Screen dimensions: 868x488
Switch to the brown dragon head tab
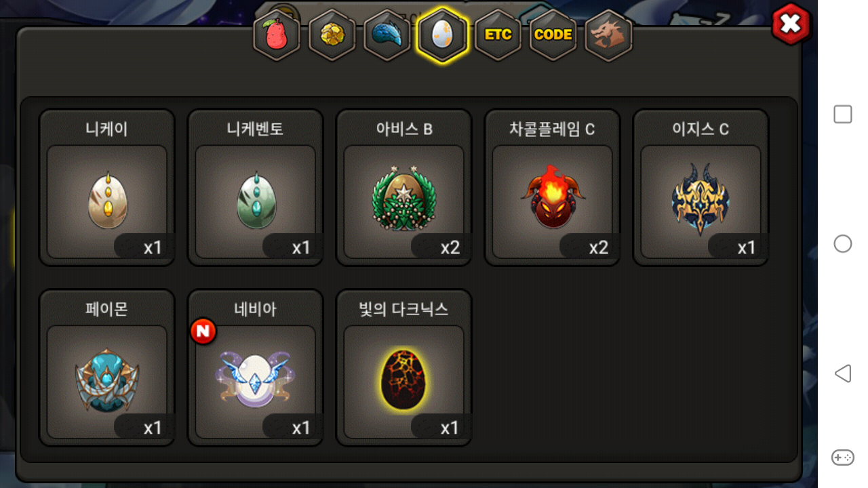click(x=608, y=35)
